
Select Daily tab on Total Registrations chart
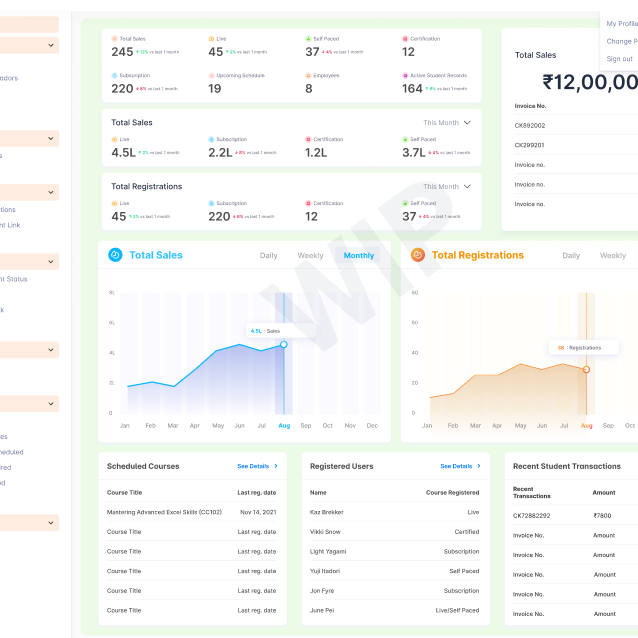pyautogui.click(x=571, y=256)
